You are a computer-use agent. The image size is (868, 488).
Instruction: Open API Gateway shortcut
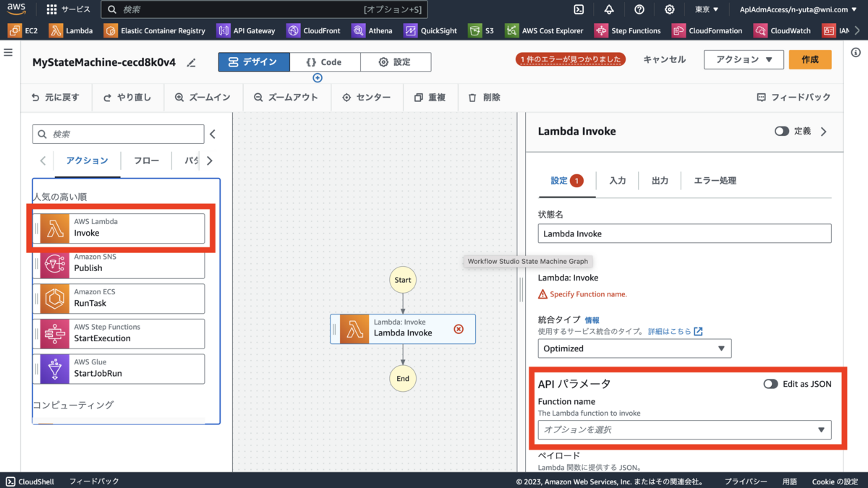246,30
